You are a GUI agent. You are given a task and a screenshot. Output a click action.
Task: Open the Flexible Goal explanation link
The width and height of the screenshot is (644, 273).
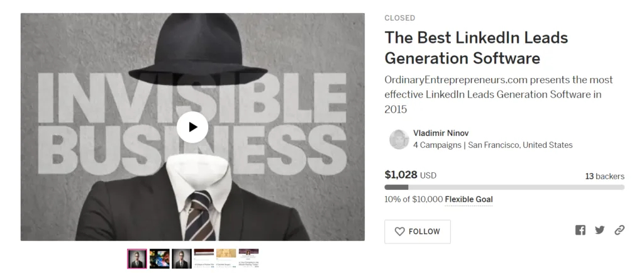click(469, 199)
